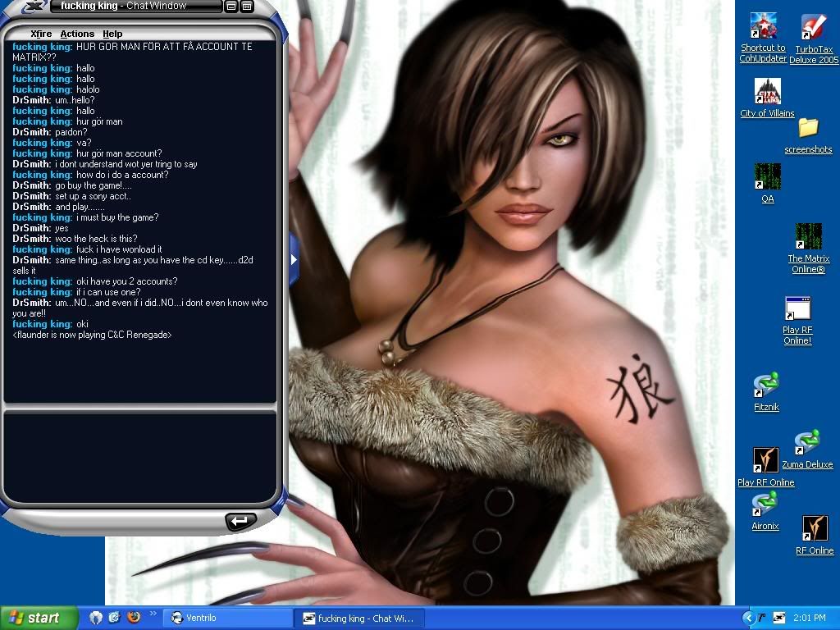Image resolution: width=840 pixels, height=630 pixels.
Task: Open the Xfire menu
Action: coord(41,34)
